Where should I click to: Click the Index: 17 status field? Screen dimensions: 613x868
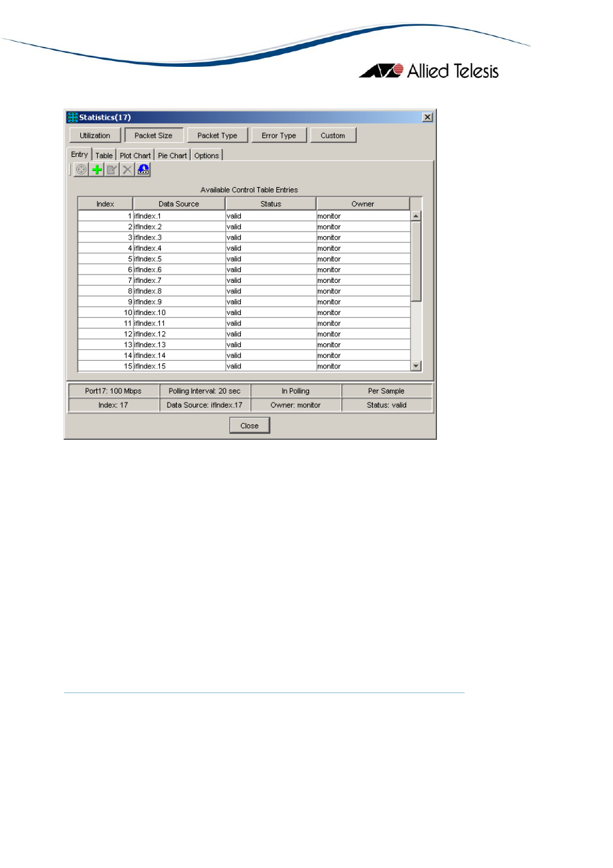113,405
